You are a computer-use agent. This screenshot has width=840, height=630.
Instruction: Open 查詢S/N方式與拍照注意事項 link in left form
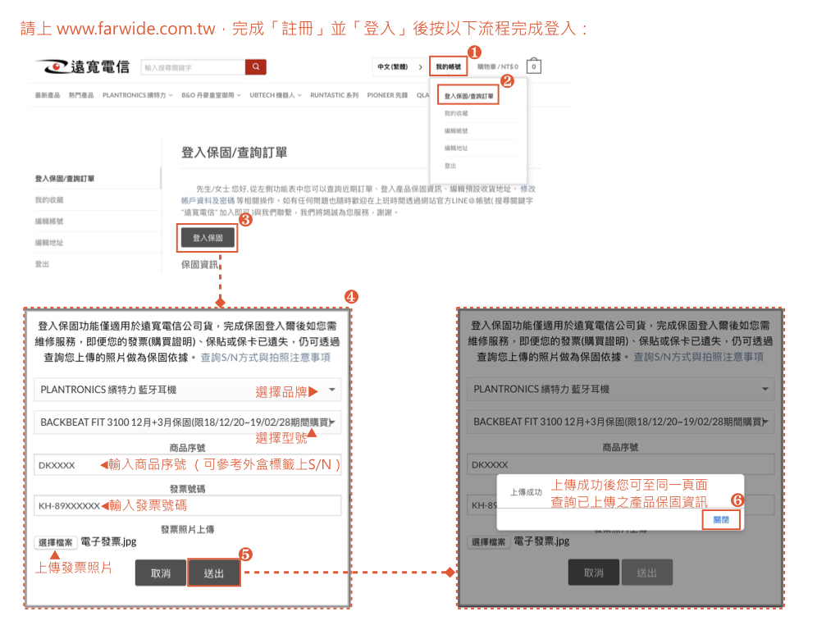[x=265, y=358]
